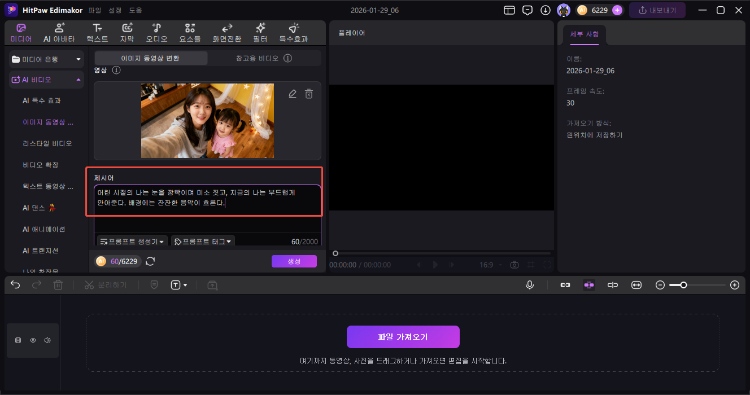The image size is (750, 395).
Task: Toggle track lock icon
Action: pyautogui.click(x=18, y=340)
